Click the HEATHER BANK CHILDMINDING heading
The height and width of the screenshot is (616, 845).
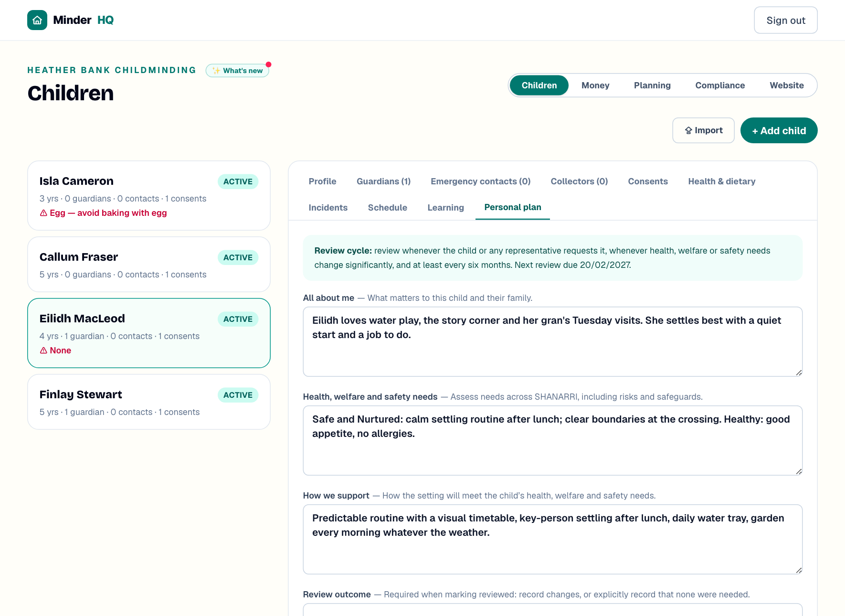click(x=112, y=70)
